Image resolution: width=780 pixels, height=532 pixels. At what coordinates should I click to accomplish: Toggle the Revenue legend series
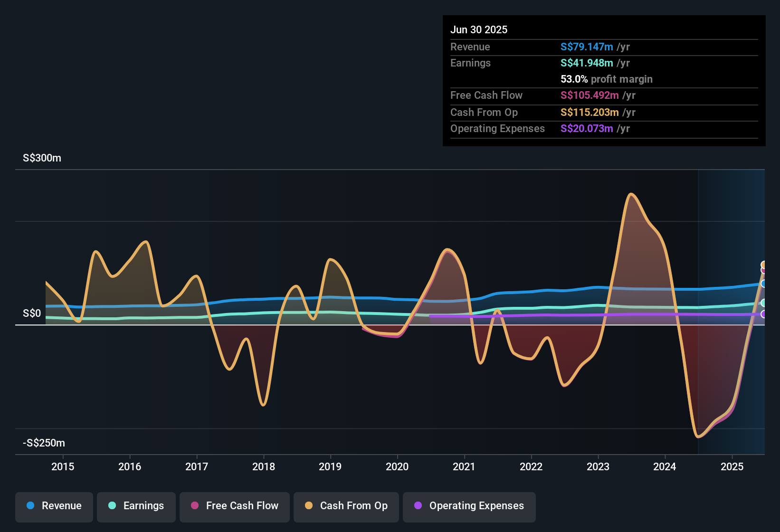54,506
